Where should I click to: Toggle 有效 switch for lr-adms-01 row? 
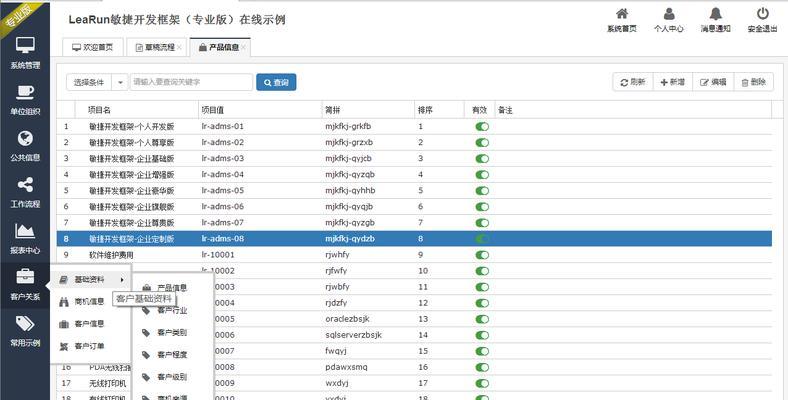tap(481, 127)
